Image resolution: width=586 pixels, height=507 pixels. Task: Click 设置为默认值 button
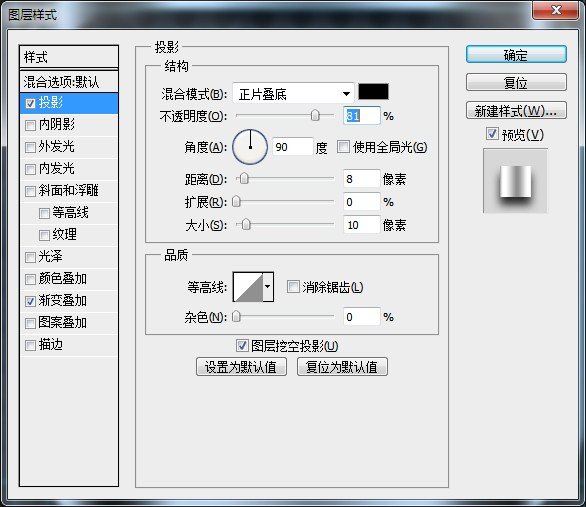coord(241,367)
